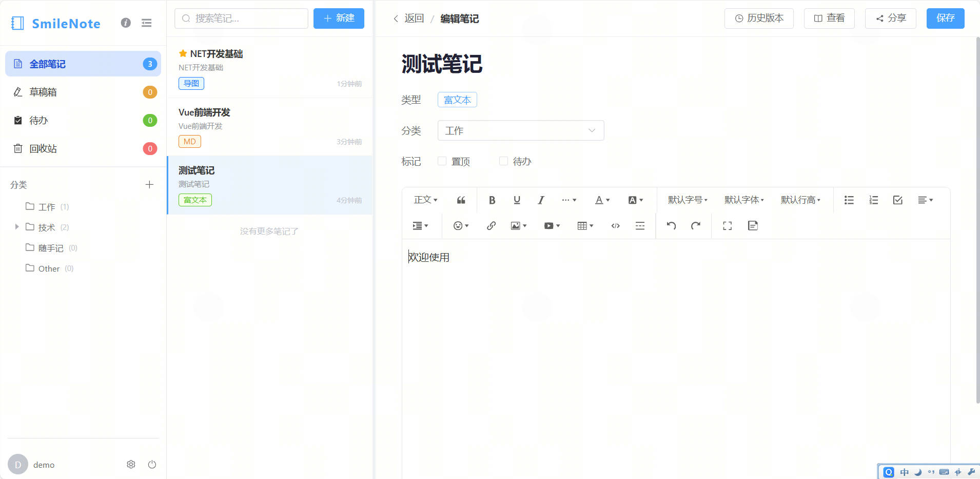Screen dimensions: 980x479
Task: Click the 新建 new note button
Action: click(x=339, y=18)
